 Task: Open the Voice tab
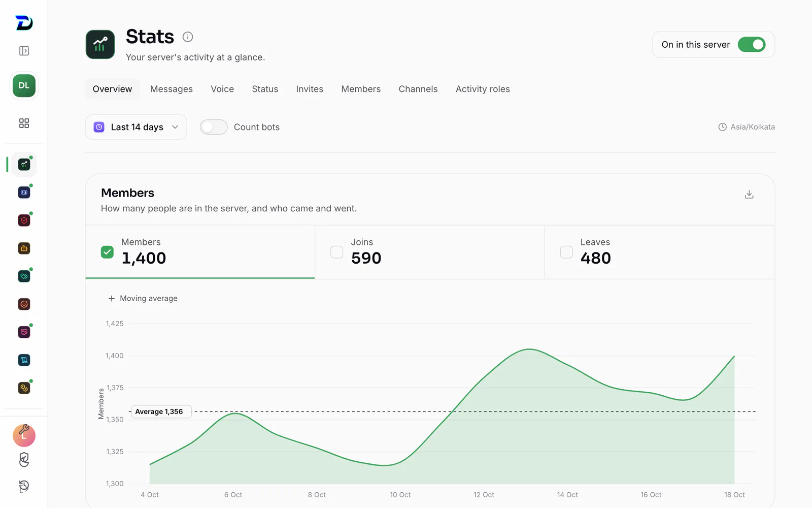pyautogui.click(x=222, y=89)
